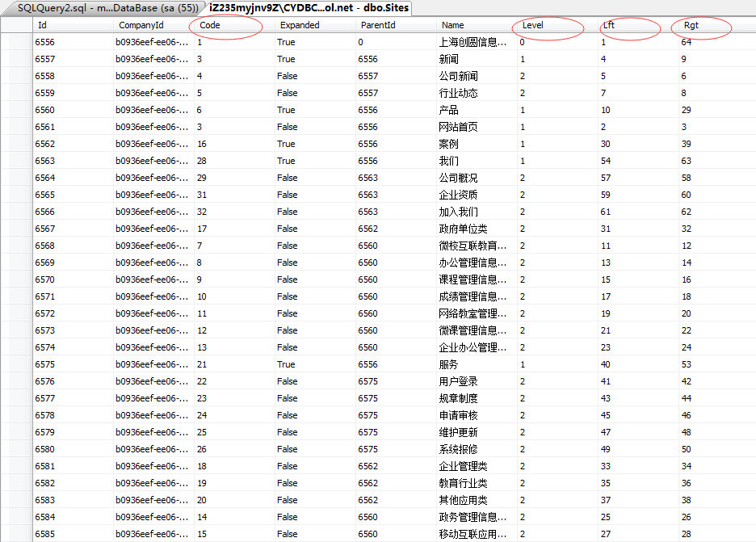Click Name cell 申请审核
This screenshot has width=756, height=542.
[x=477, y=415]
